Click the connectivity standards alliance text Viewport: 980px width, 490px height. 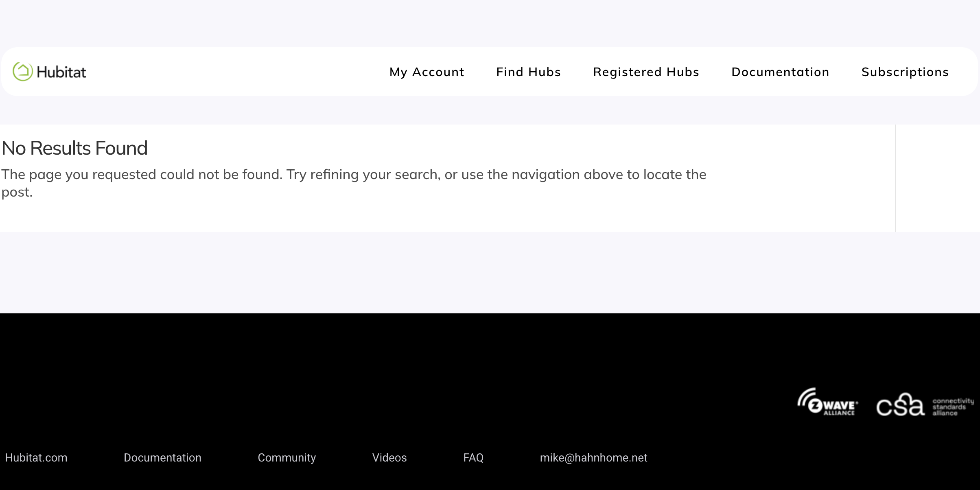coord(953,407)
